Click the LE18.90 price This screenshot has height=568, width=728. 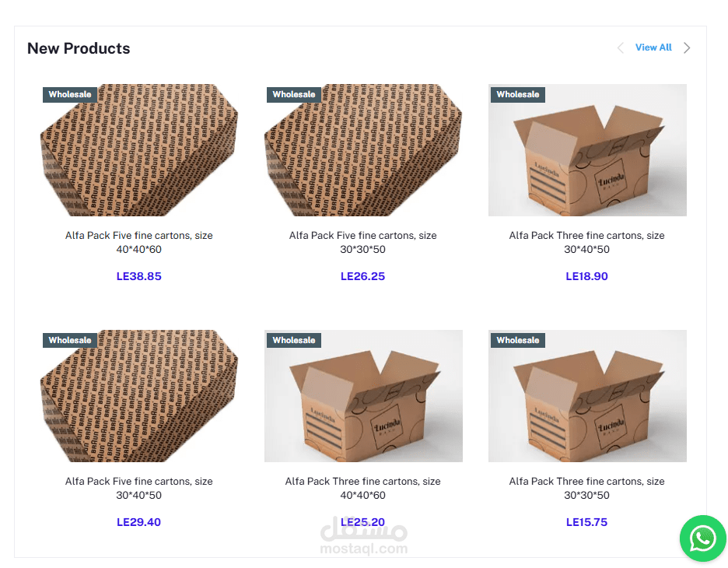(x=587, y=276)
